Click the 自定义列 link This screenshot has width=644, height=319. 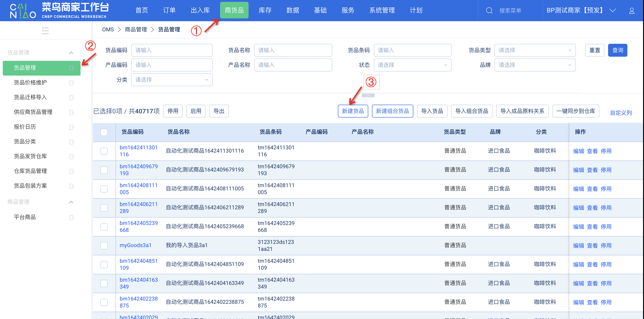click(621, 113)
